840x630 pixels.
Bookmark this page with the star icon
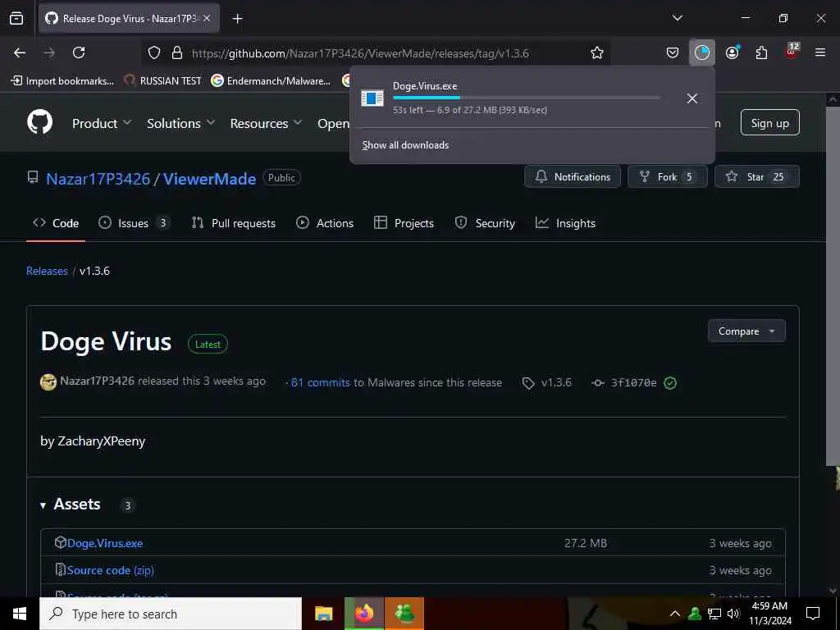597,52
